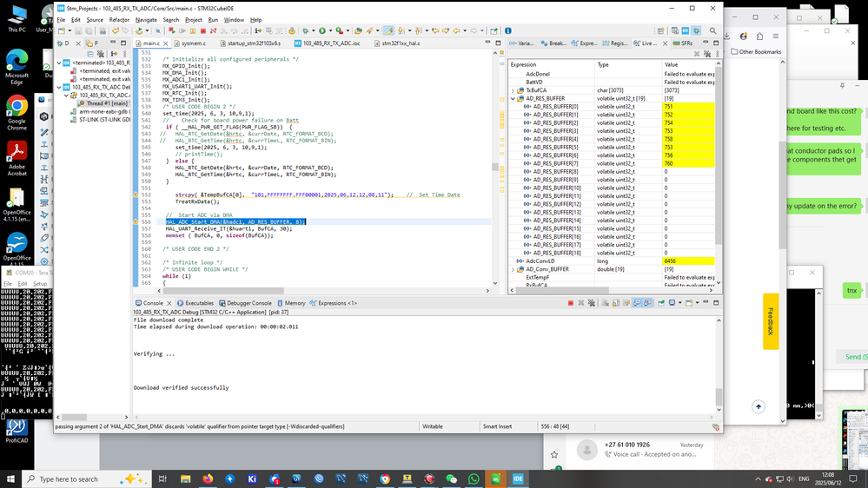Toggle Show Console When Standard Error Changes

tap(648, 303)
